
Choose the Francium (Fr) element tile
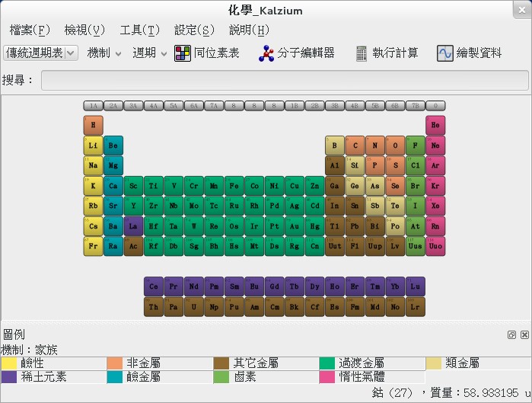(x=94, y=246)
